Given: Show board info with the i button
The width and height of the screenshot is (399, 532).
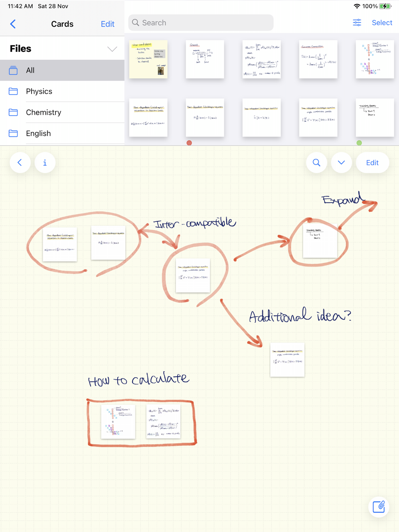Looking at the screenshot, I should tap(45, 163).
